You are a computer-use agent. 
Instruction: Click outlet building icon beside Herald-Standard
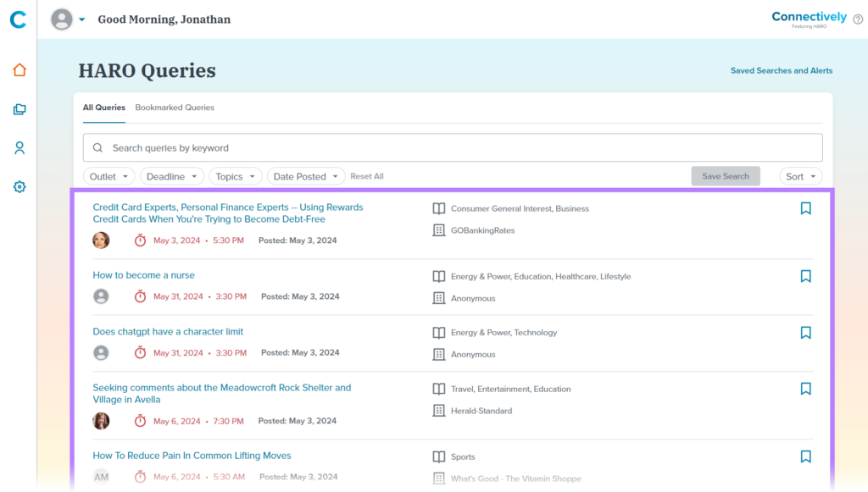point(439,411)
